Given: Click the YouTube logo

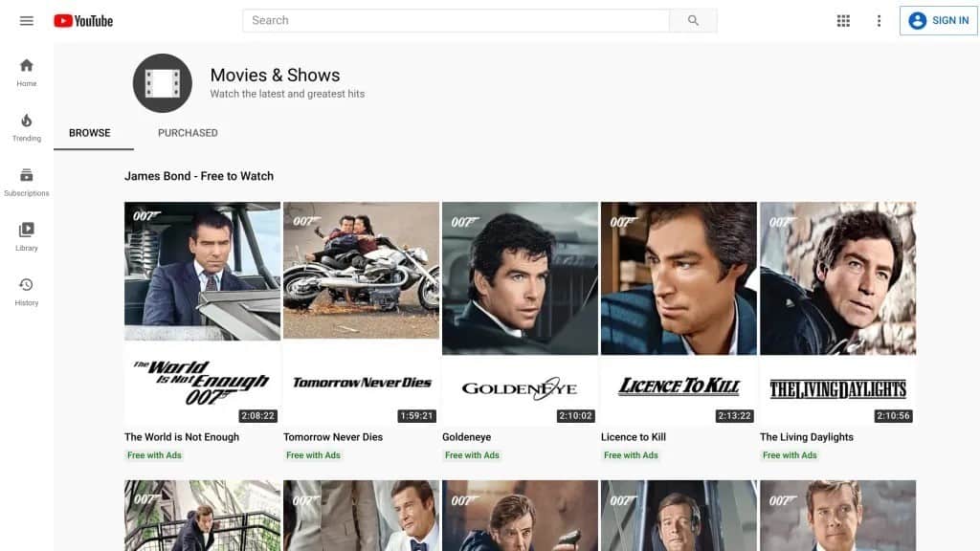Looking at the screenshot, I should pos(83,21).
